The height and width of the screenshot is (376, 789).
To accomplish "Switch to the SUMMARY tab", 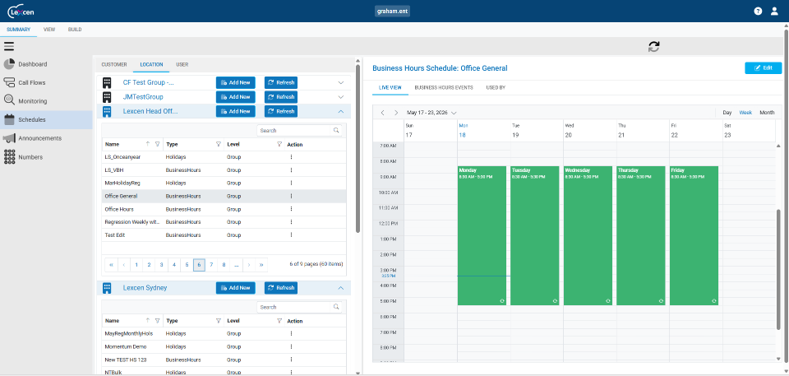I will 19,30.
